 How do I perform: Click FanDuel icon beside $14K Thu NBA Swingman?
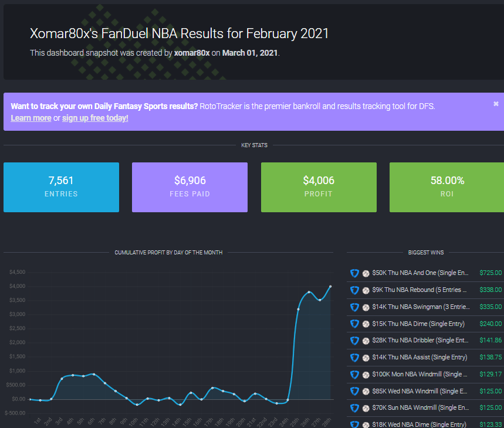click(354, 307)
